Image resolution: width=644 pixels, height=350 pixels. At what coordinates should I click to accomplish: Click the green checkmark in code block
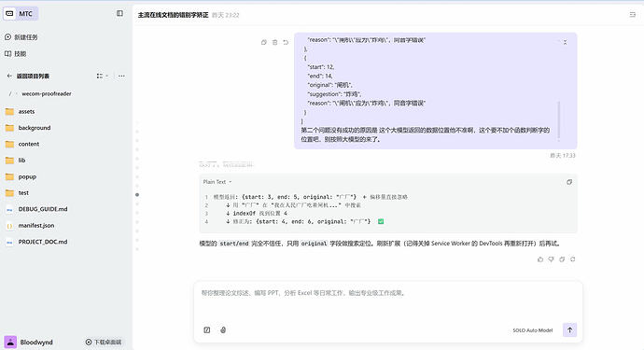381,221
